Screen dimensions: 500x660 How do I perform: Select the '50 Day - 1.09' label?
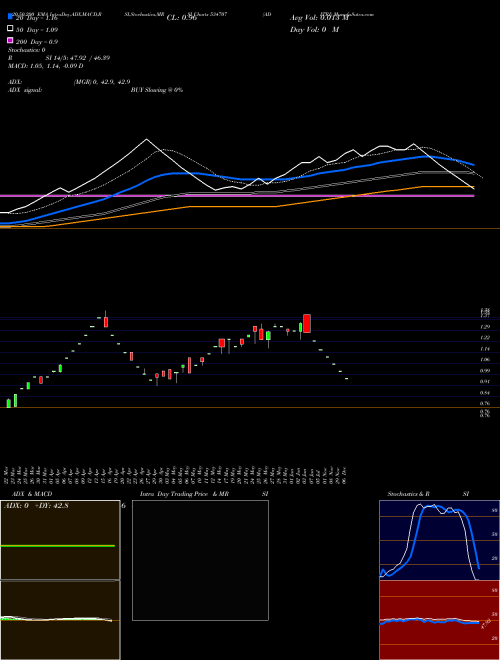(x=37, y=30)
